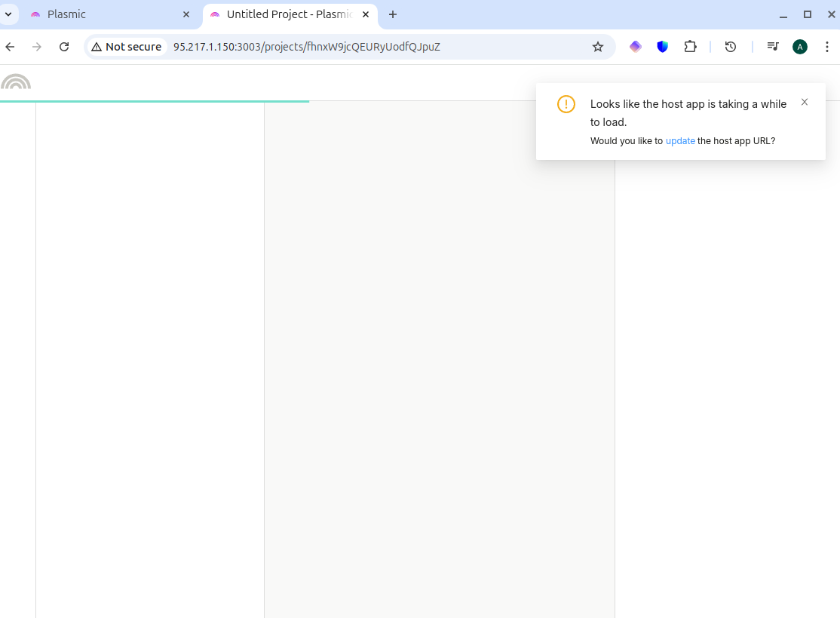The height and width of the screenshot is (618, 840).
Task: Show site info via Not secure chip
Action: point(127,47)
